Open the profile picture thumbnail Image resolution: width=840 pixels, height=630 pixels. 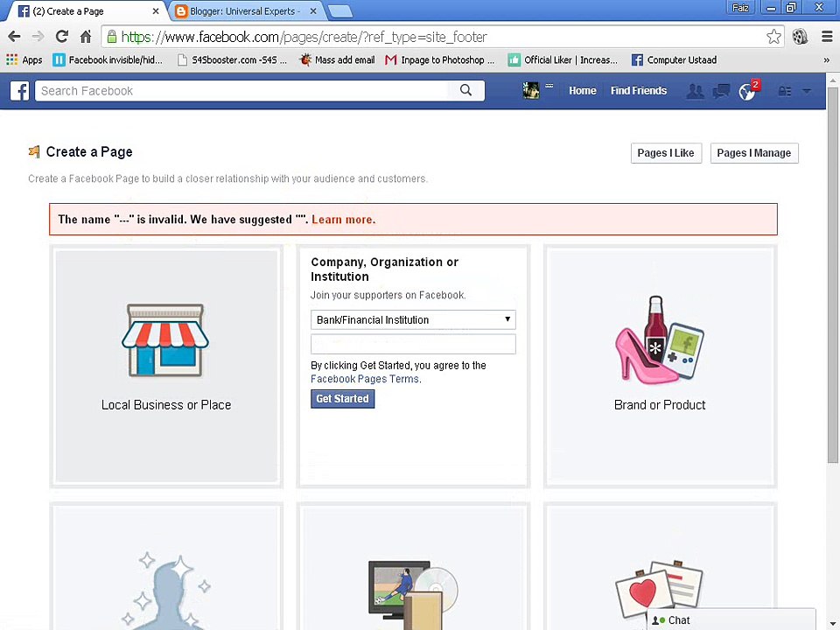[x=531, y=90]
